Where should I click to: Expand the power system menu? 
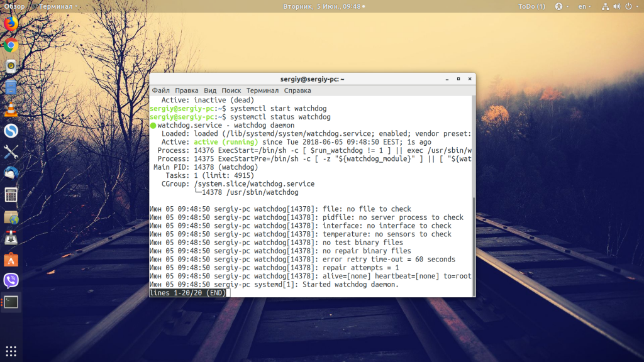(x=631, y=6)
